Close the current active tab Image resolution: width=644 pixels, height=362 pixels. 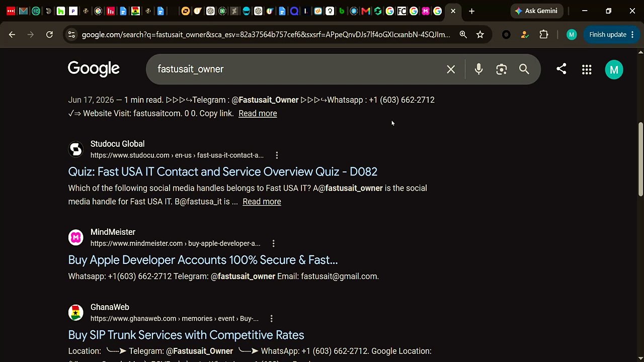(453, 11)
